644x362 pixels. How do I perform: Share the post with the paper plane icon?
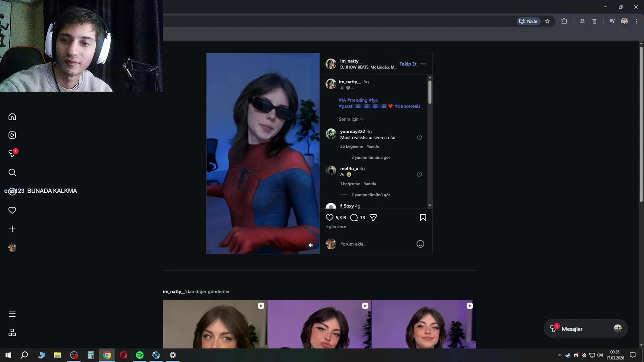(373, 218)
